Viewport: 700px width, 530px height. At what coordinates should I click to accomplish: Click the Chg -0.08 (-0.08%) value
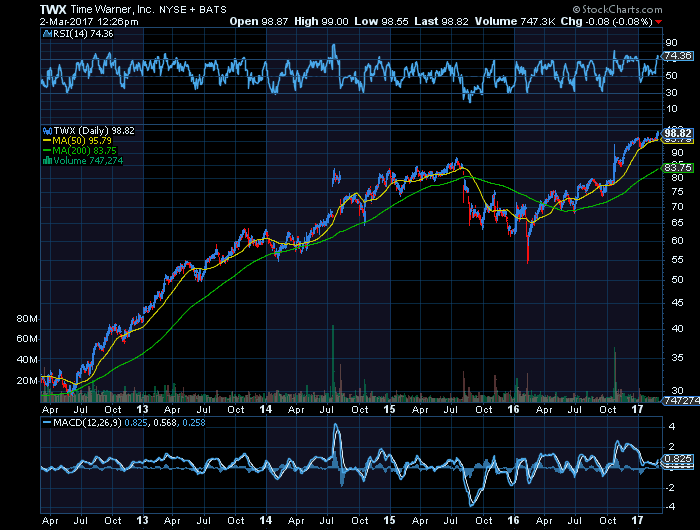click(606, 21)
